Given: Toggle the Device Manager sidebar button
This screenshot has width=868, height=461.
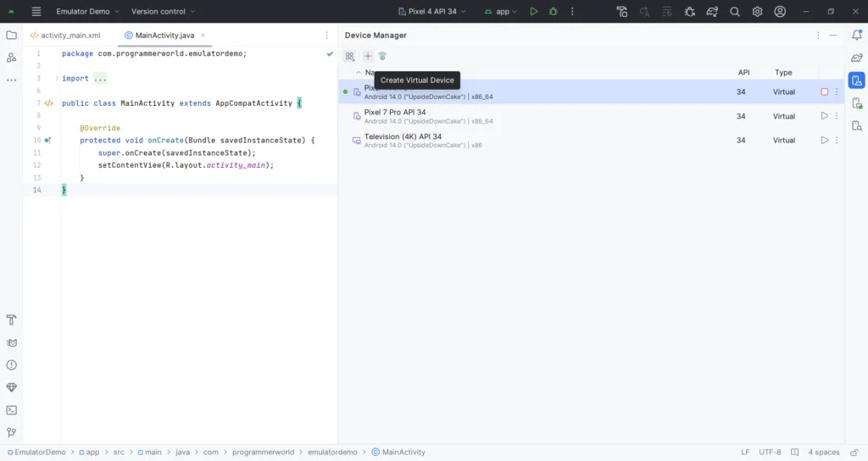Looking at the screenshot, I should pos(857,81).
